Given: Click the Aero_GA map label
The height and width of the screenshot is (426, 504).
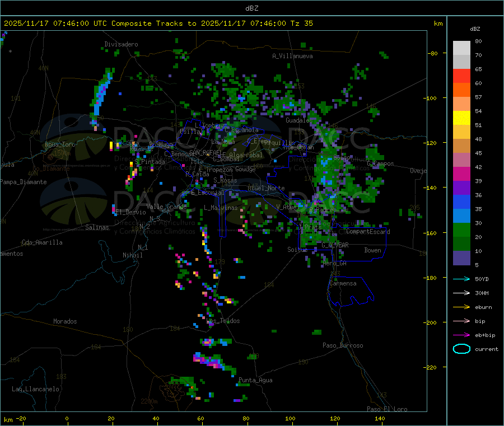Looking at the screenshot, I should pos(335,263).
